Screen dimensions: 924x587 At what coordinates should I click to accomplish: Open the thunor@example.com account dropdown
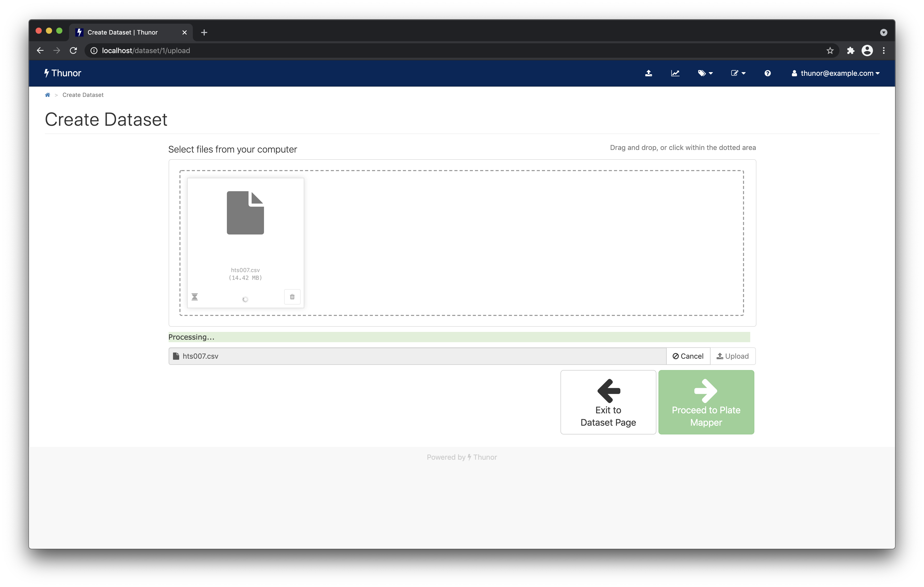click(836, 73)
